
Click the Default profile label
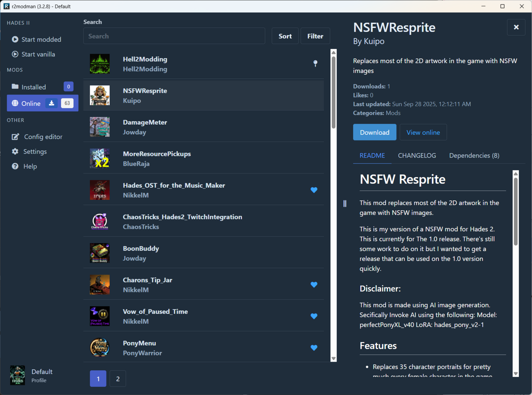42,372
